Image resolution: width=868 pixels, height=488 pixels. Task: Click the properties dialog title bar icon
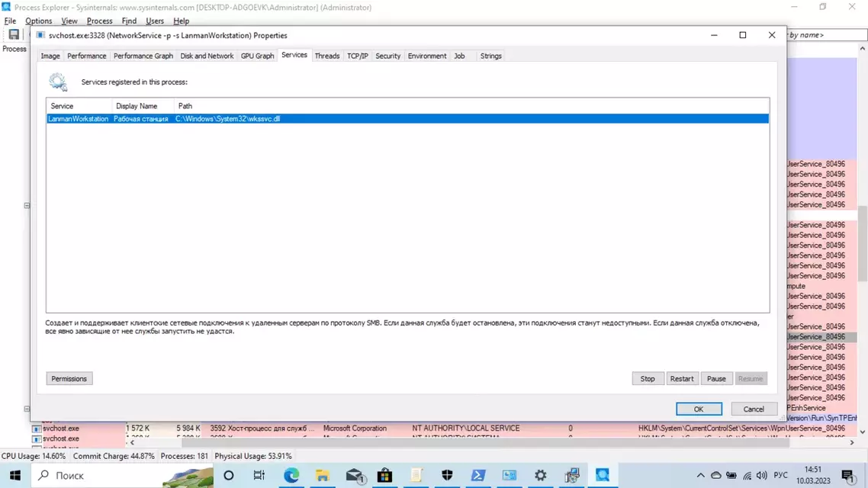point(40,35)
